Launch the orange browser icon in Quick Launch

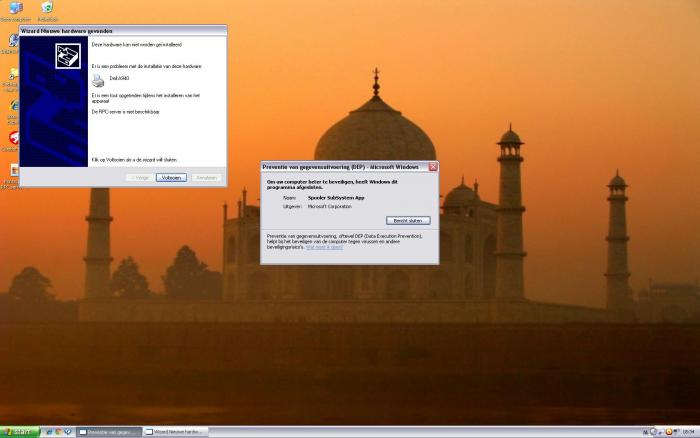58,432
